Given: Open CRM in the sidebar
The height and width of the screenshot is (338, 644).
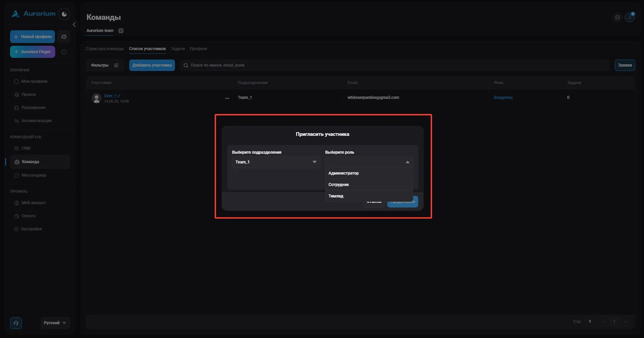Looking at the screenshot, I should click(x=26, y=148).
